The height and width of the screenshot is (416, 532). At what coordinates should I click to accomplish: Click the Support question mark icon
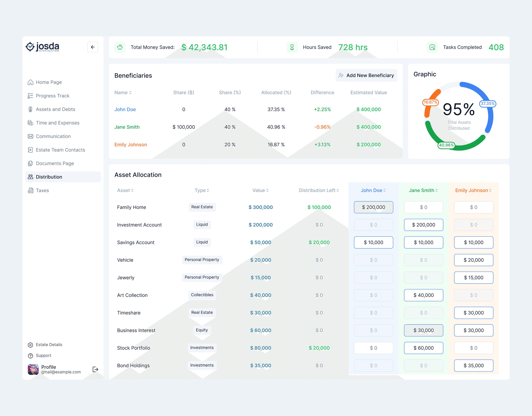point(30,356)
